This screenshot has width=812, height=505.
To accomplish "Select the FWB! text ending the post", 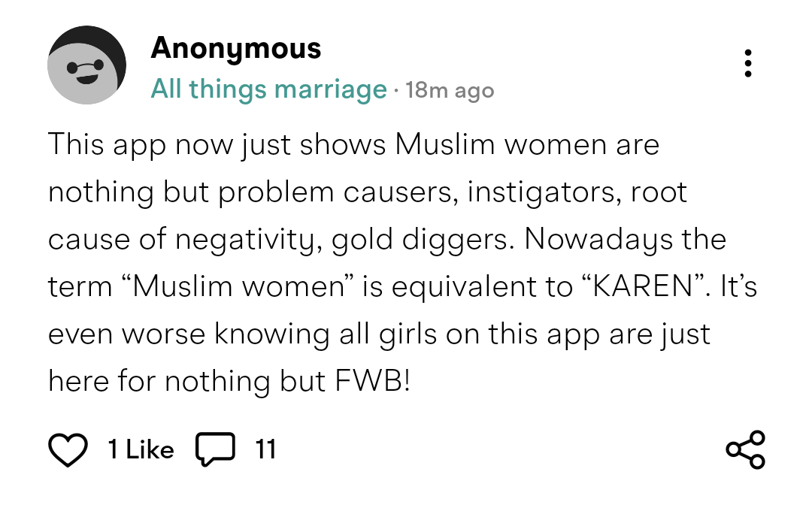I will click(372, 381).
